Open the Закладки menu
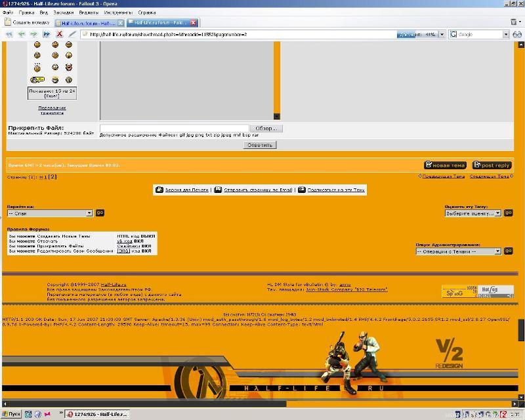Viewport: 525px width, 420px height. click(63, 12)
